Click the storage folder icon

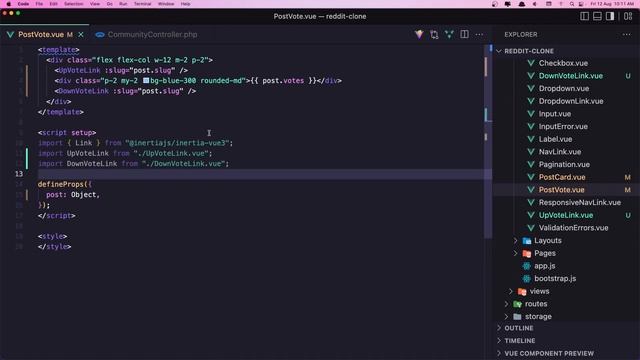(517, 317)
